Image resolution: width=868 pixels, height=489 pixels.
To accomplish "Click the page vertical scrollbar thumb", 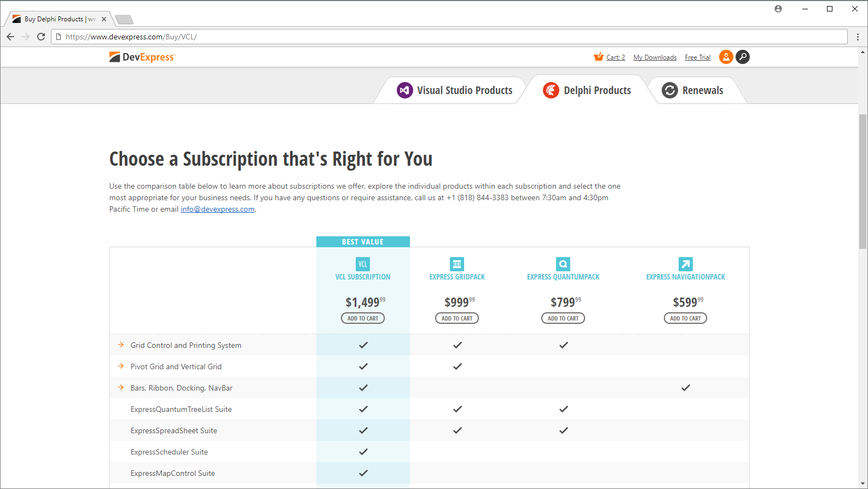I will tap(863, 181).
